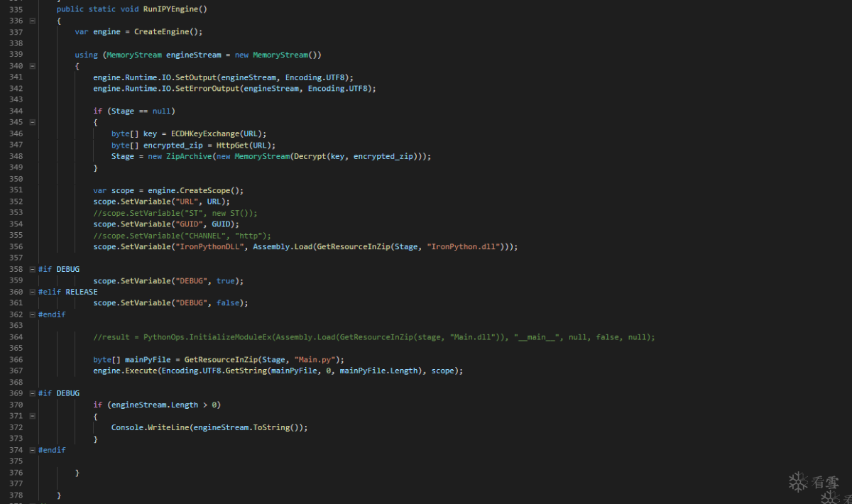Collapse the if Stage null block at line 345
The height and width of the screenshot is (504, 852).
point(32,122)
